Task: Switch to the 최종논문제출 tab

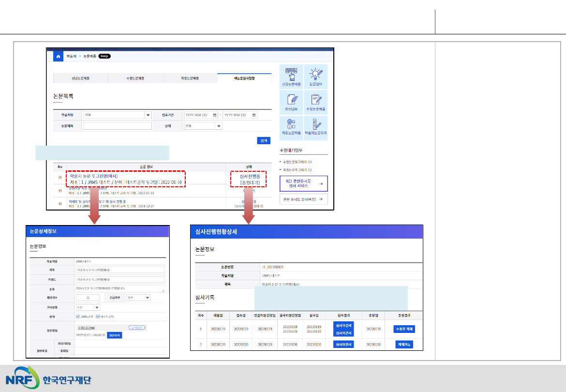Action: pos(190,78)
